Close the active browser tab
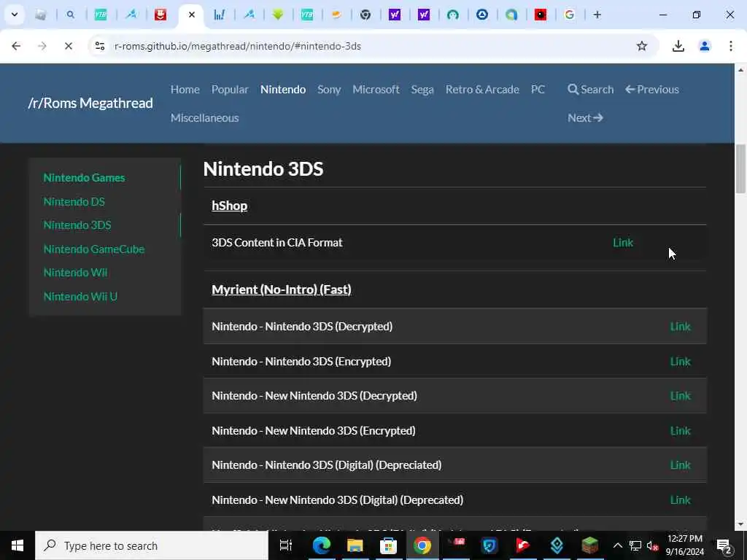 point(192,15)
